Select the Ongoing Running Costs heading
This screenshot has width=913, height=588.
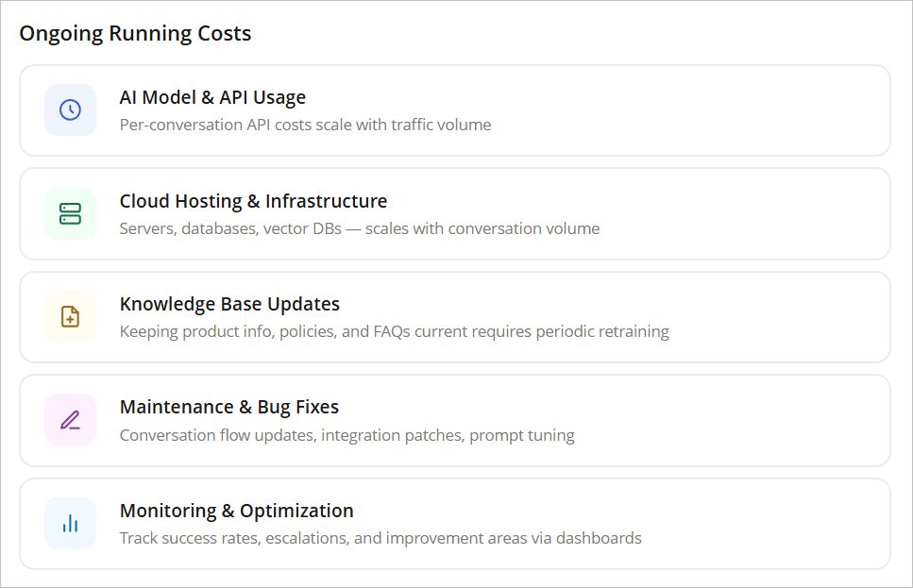(135, 33)
